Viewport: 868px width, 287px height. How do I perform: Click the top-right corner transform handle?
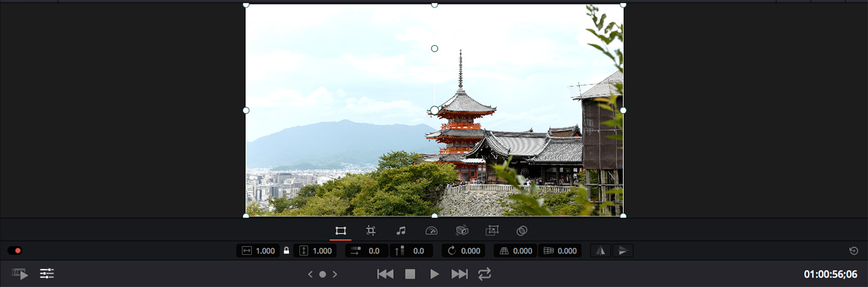coord(623,4)
